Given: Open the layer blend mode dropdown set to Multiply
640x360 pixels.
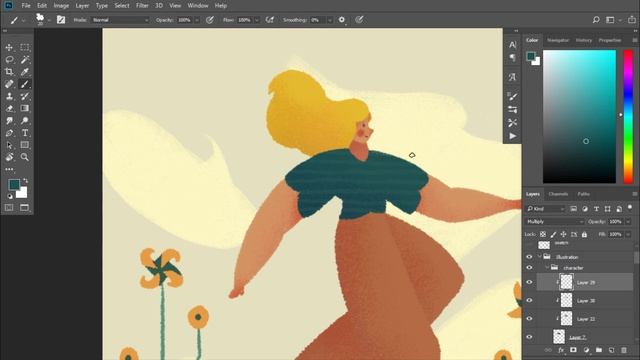Looking at the screenshot, I should coord(555,222).
